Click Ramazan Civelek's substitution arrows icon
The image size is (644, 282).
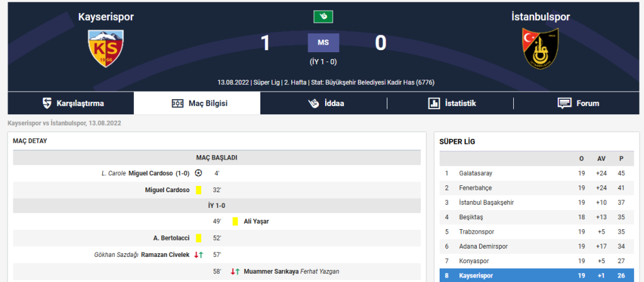pos(199,255)
